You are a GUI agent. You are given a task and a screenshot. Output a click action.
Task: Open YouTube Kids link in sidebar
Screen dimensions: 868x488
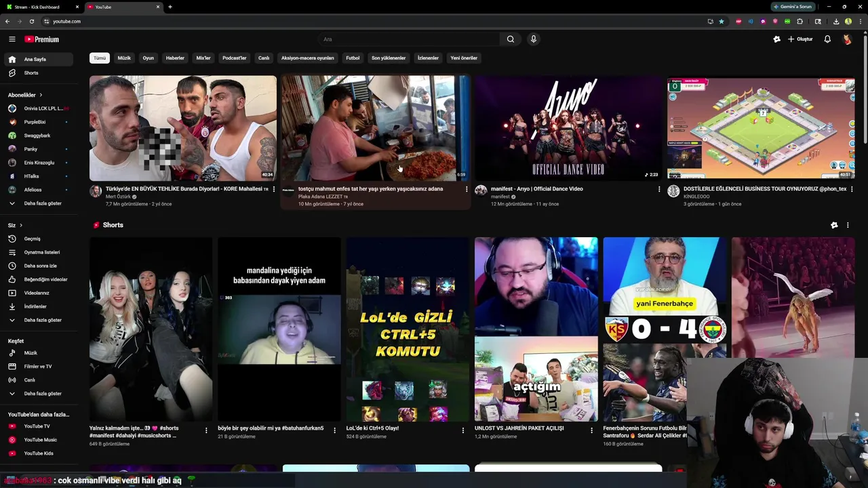coord(37,453)
